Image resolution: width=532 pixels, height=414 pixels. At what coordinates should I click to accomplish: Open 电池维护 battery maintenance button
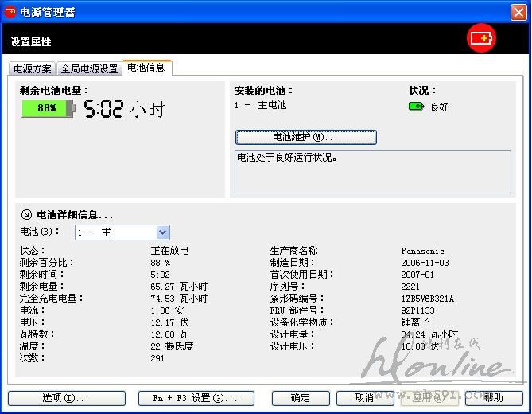point(305,137)
